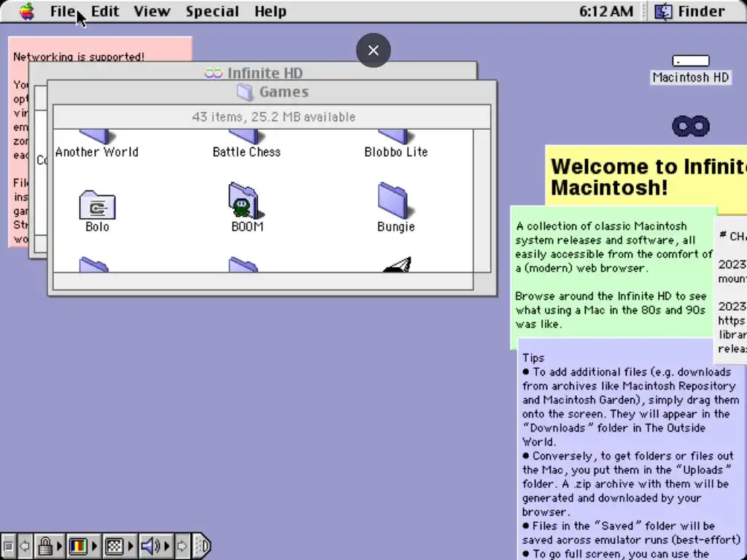The height and width of the screenshot is (560, 747).
Task: Open the View menu
Action: coord(152,11)
